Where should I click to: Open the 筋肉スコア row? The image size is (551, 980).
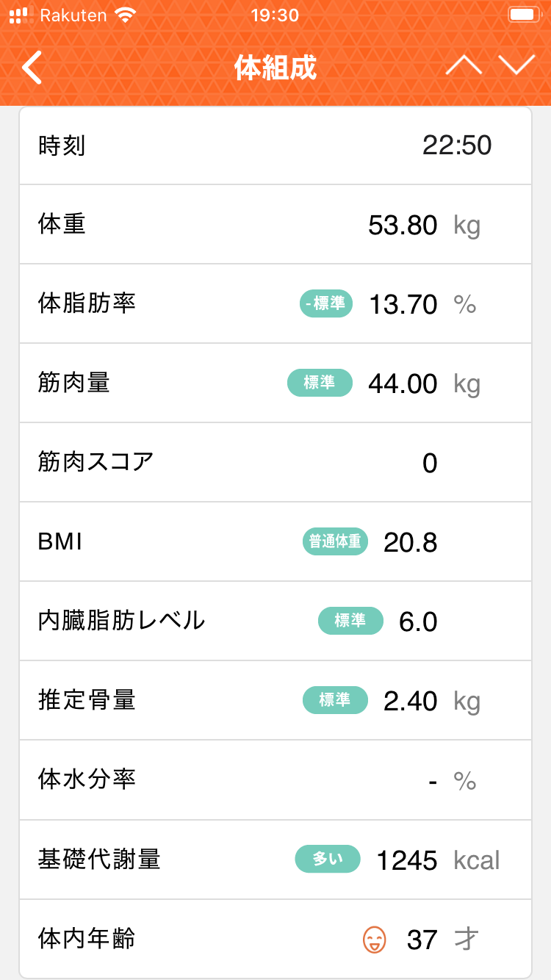(x=275, y=462)
